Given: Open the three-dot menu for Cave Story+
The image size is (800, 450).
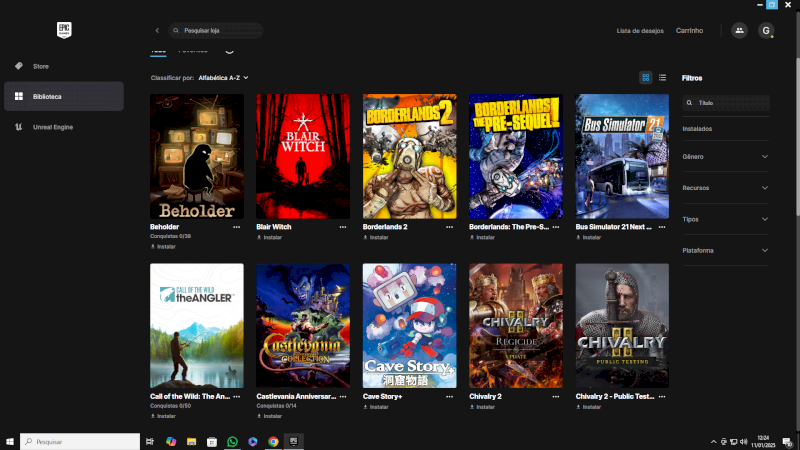Looking at the screenshot, I should (449, 396).
